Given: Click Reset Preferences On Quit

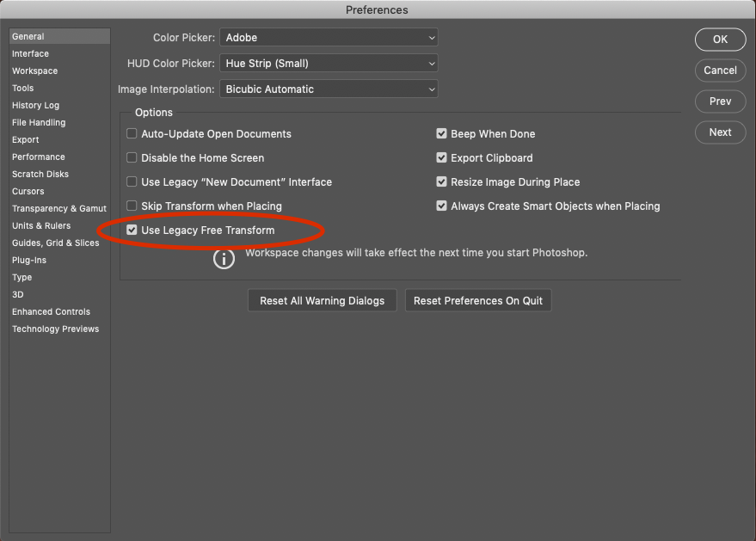Looking at the screenshot, I should pyautogui.click(x=478, y=301).
